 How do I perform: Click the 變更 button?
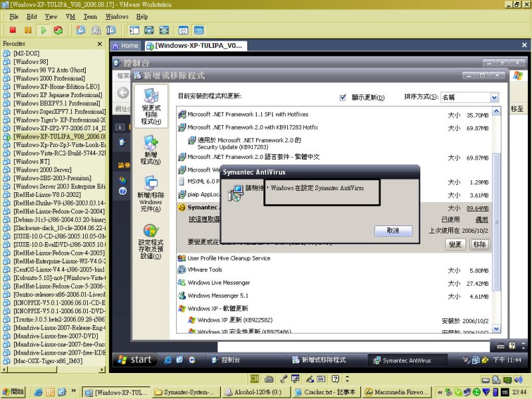tap(455, 244)
